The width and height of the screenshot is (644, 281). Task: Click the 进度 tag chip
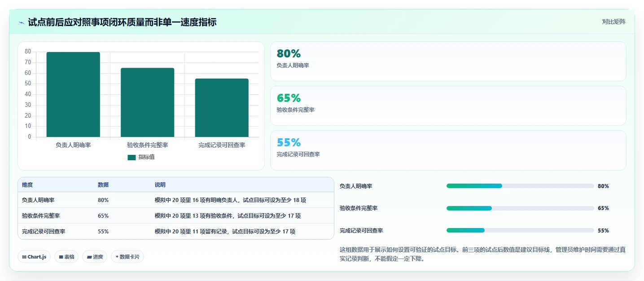click(x=95, y=257)
